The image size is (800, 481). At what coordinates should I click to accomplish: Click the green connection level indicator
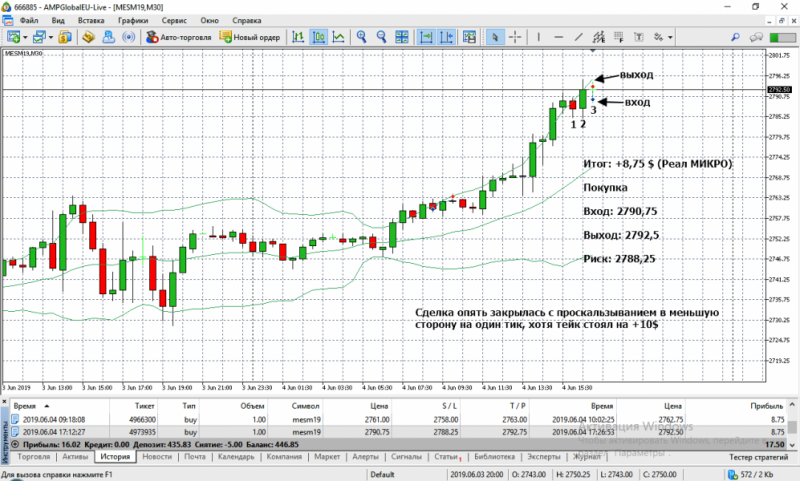click(783, 38)
